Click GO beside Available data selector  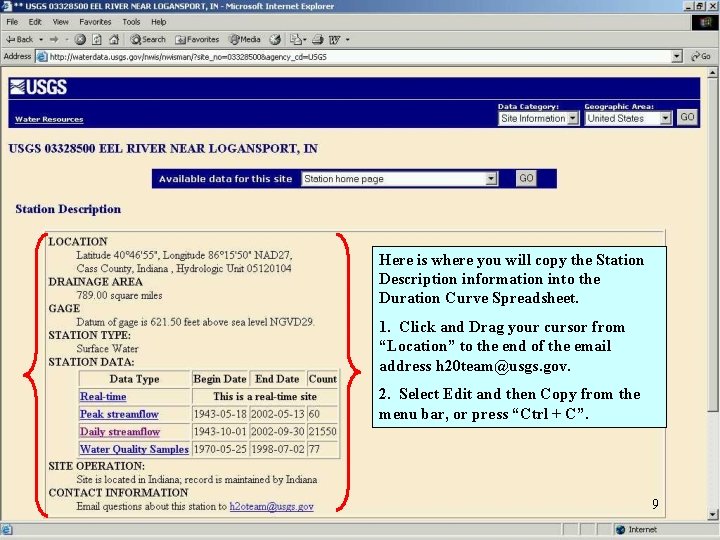click(526, 178)
